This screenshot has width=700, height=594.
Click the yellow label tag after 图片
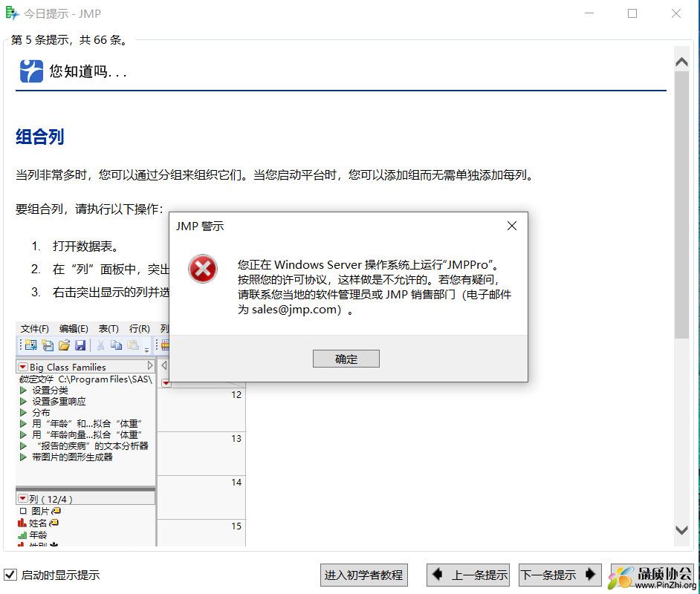pos(56,511)
